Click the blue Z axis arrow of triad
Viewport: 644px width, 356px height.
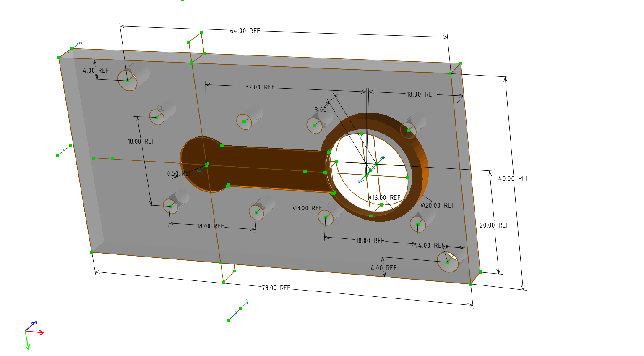click(x=34, y=323)
